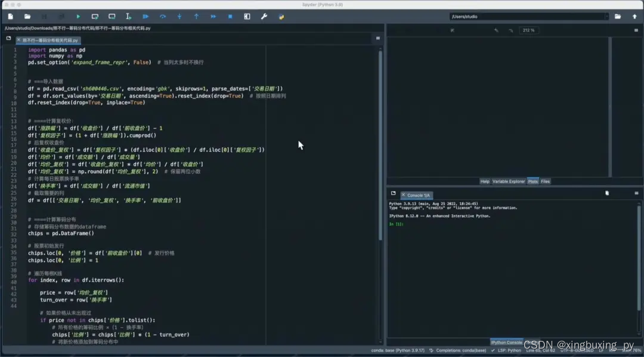Open the console's browse tabs icon

[393, 193]
